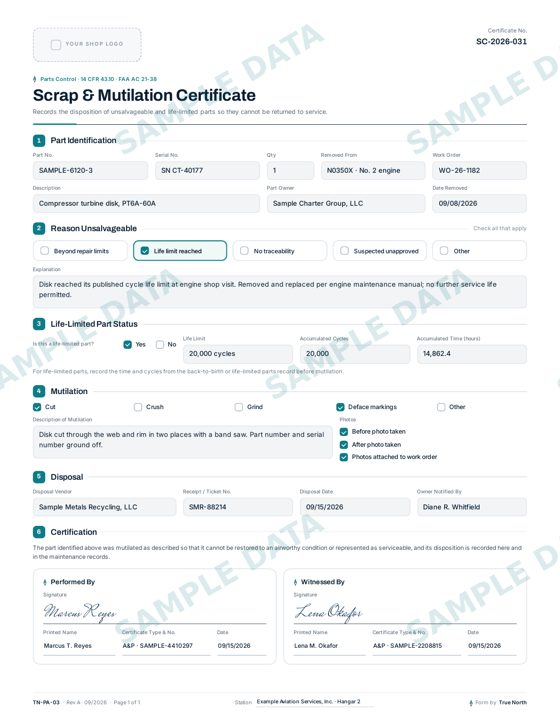Uncheck the Cut mutilation checkbox
The image size is (560, 725).
click(37, 407)
